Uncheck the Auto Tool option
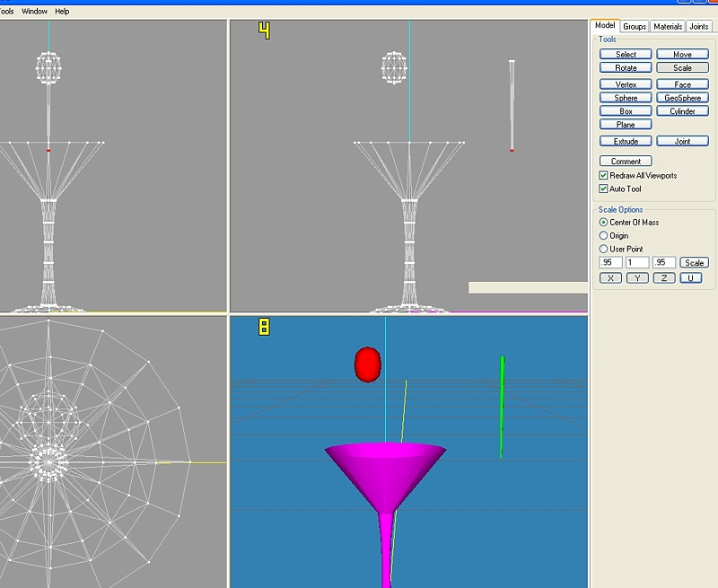 pyautogui.click(x=603, y=189)
